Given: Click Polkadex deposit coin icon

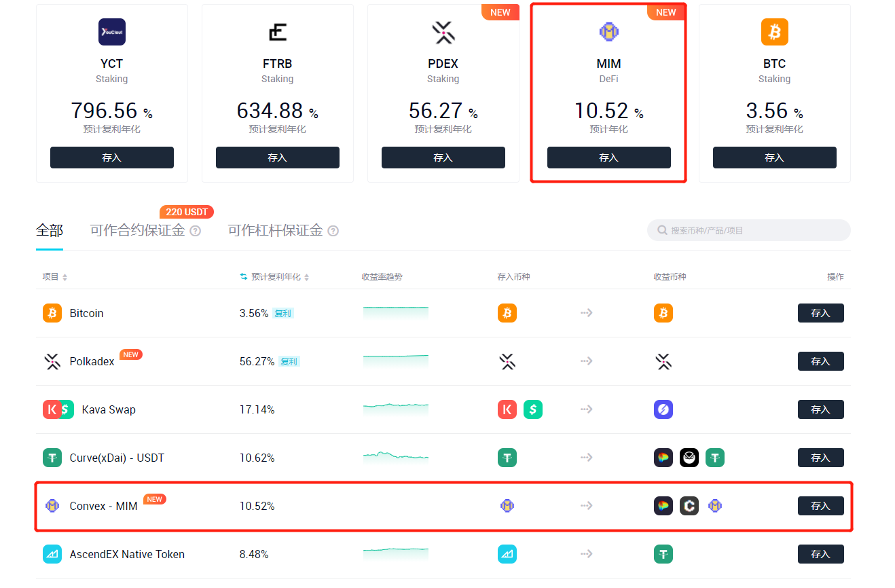Looking at the screenshot, I should [507, 361].
